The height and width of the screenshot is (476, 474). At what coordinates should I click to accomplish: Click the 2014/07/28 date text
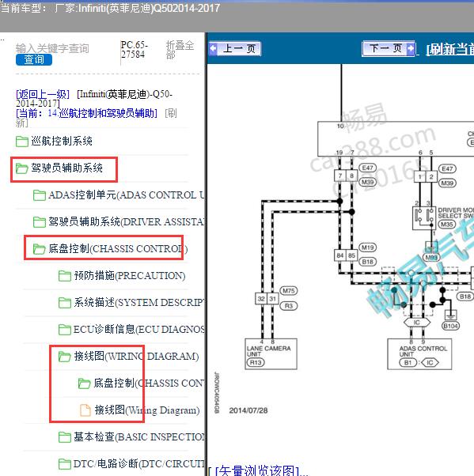pyautogui.click(x=248, y=410)
